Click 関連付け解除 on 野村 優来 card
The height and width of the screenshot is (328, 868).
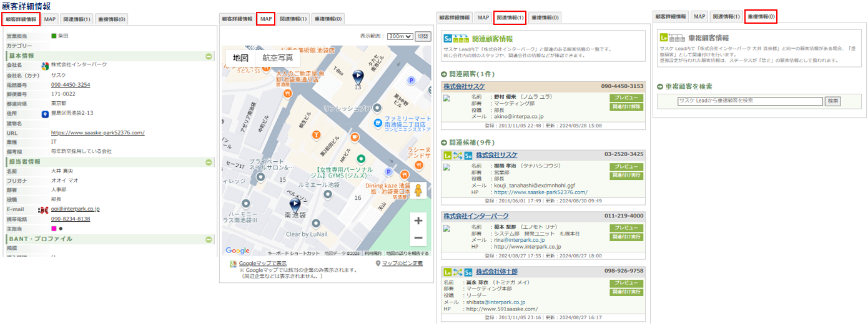pos(626,107)
